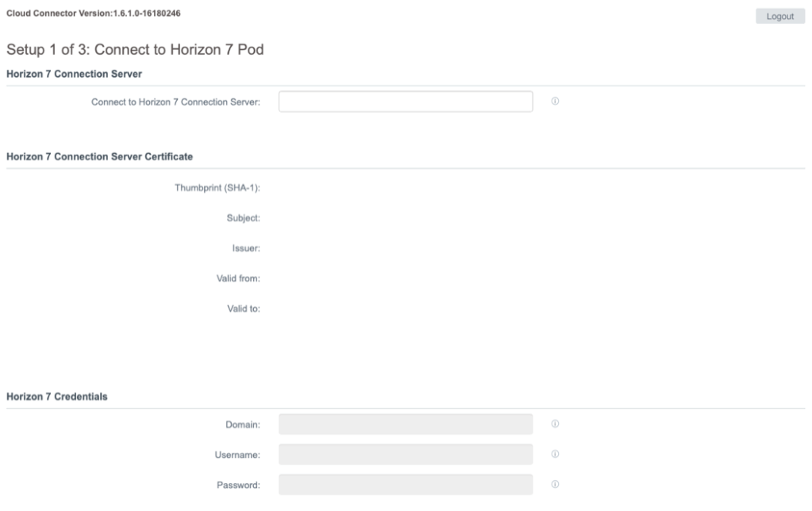Click info icon next to Username field
The image size is (812, 511).
555,455
